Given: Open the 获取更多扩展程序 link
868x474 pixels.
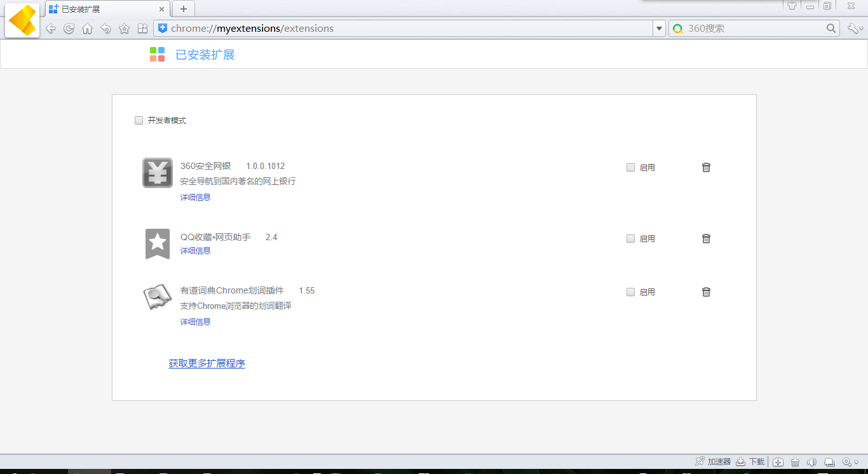Looking at the screenshot, I should pos(207,363).
